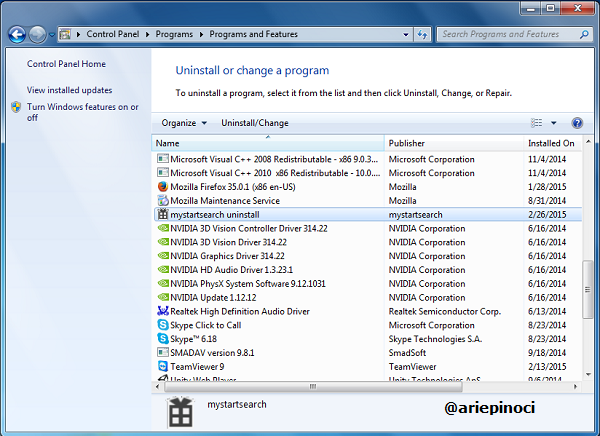Select the TeamViewer 9 icon
600x436 pixels.
coord(163,366)
